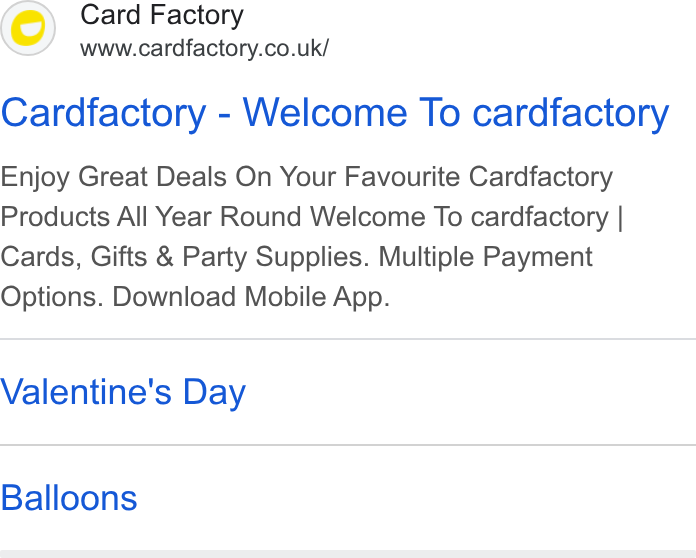Click 'Cards, Gifts & Party Supplies' text
696x558 pixels.
[x=185, y=257]
